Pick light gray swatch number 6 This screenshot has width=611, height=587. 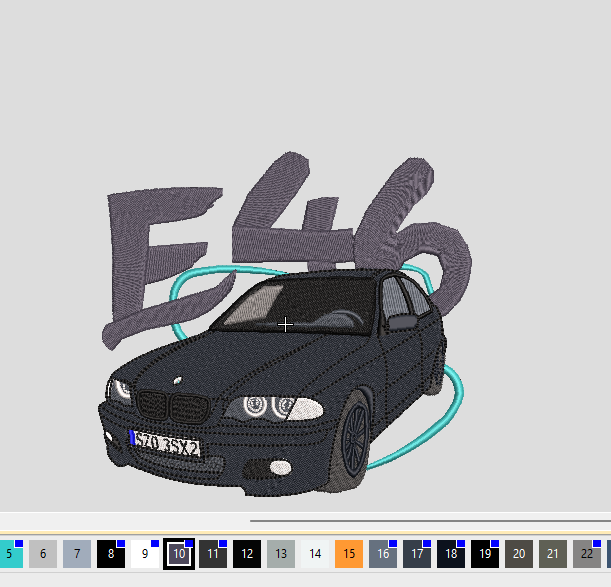pos(43,553)
